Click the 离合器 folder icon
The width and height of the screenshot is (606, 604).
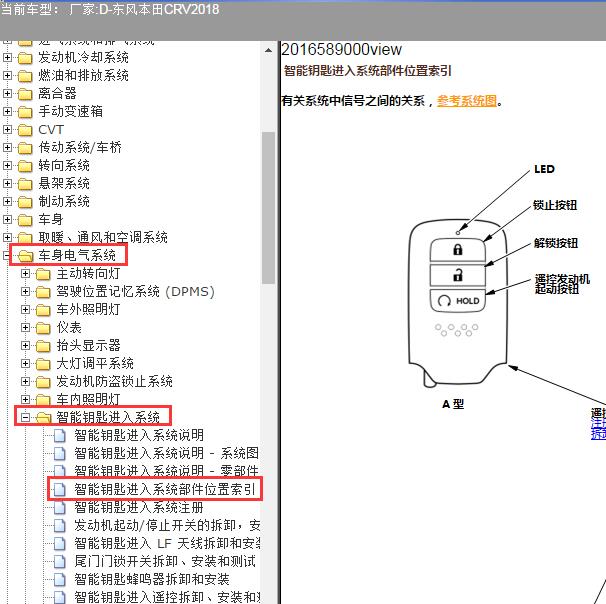[25, 94]
